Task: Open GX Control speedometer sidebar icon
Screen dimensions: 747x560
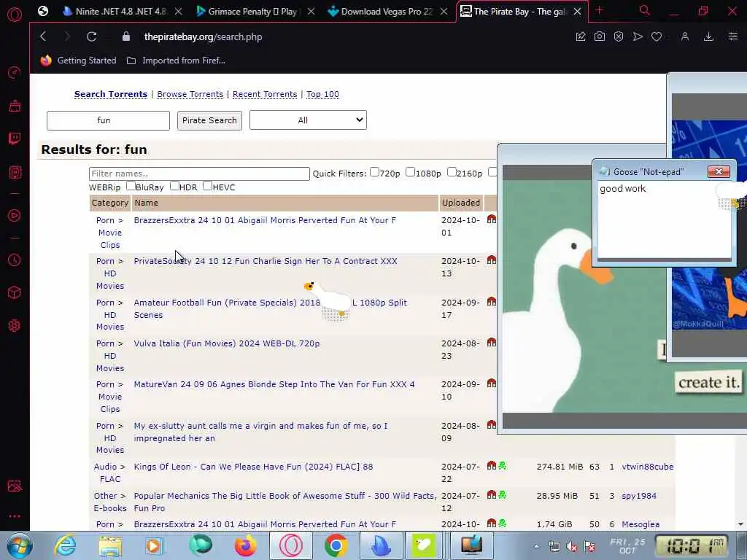Action: coord(15,72)
